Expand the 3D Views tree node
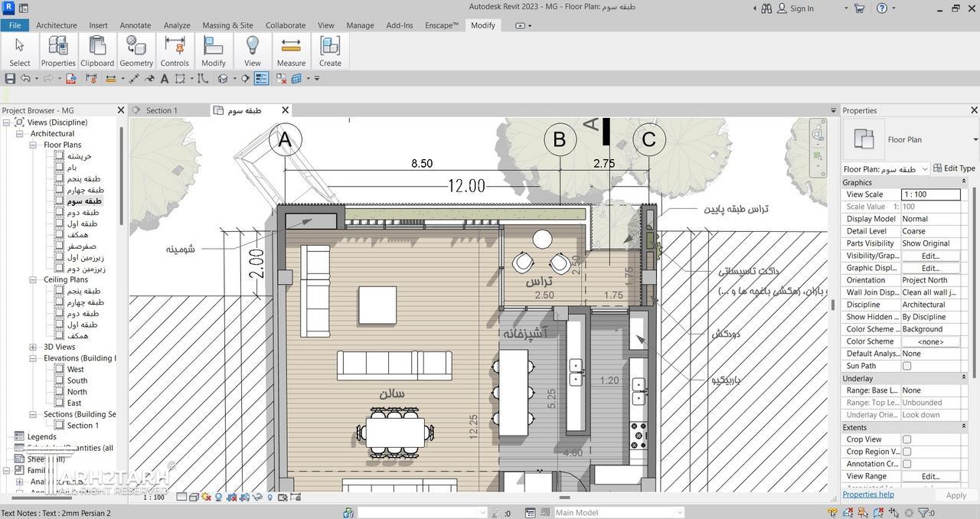The height and width of the screenshot is (519, 980). [33, 347]
